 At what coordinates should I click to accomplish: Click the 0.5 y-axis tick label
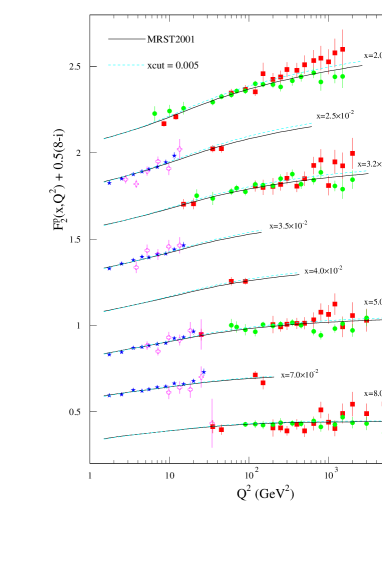[x=75, y=412]
